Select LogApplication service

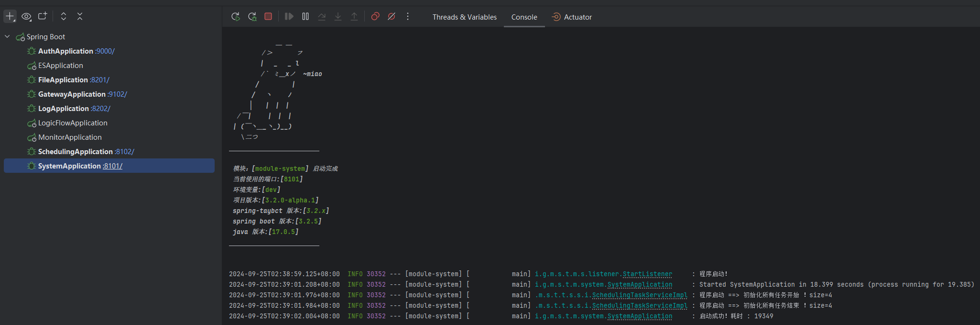pos(64,109)
